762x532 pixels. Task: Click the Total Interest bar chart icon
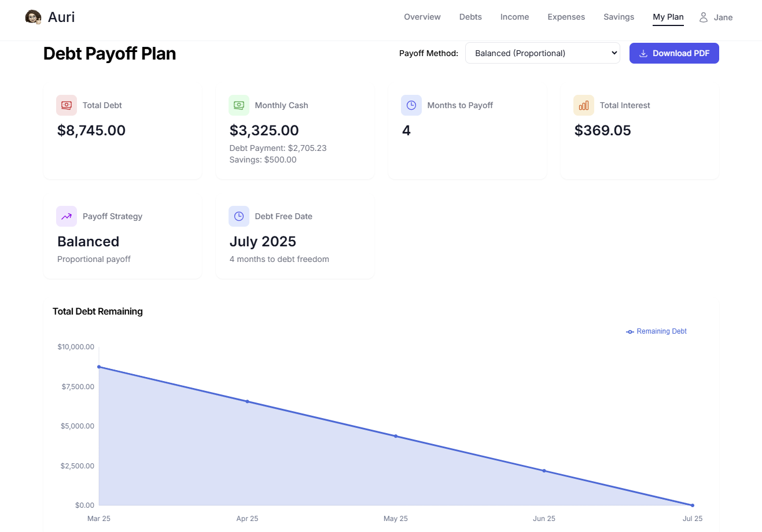tap(584, 105)
